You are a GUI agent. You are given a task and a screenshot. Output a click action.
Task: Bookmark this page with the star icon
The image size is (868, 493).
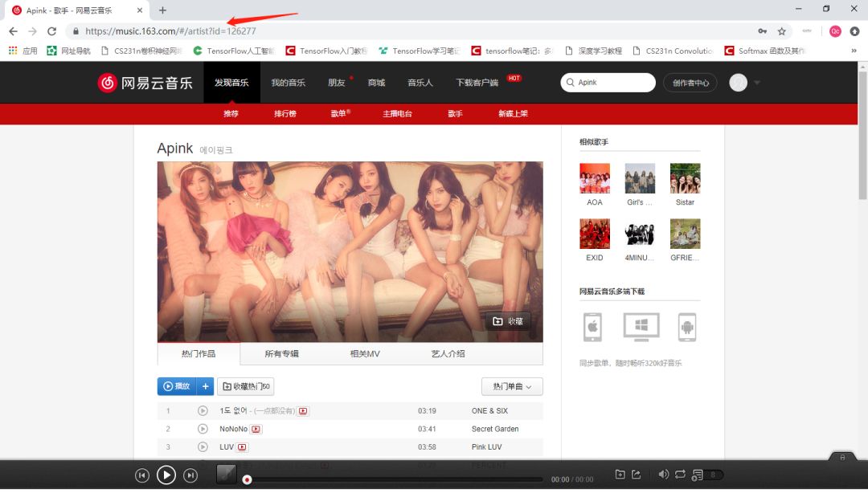(782, 31)
